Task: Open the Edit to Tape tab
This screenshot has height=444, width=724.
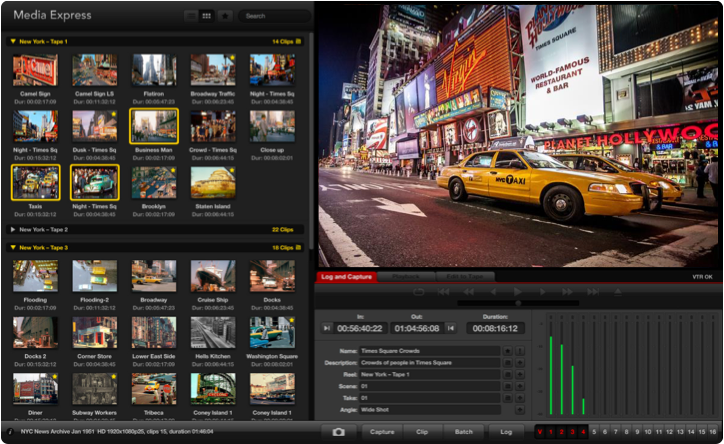Action: point(465,276)
